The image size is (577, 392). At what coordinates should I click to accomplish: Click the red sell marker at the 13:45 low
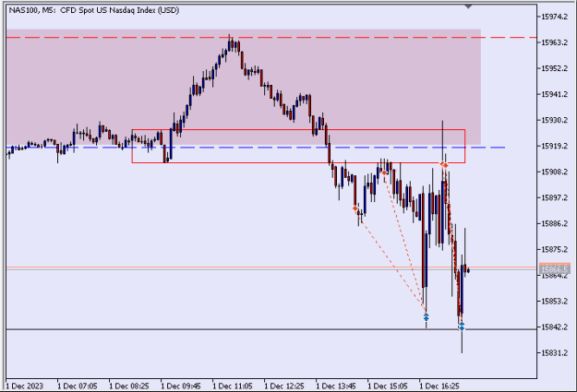coord(355,208)
